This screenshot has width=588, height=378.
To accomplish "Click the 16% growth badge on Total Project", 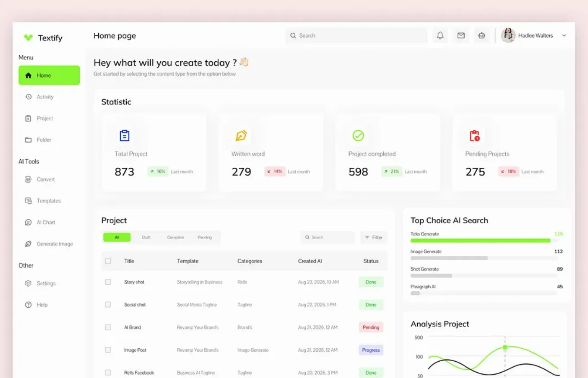I will point(157,171).
